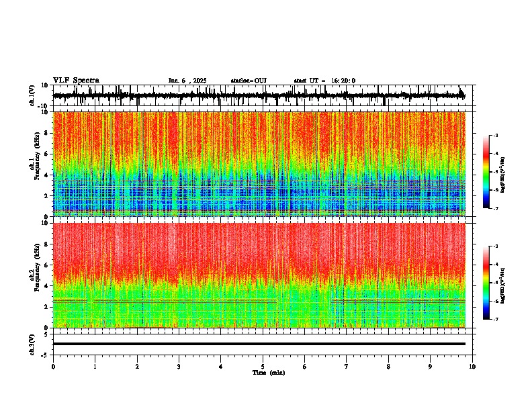Click time axis tick label '7'
Viewport: 532px width, 411px height.
click(x=347, y=367)
